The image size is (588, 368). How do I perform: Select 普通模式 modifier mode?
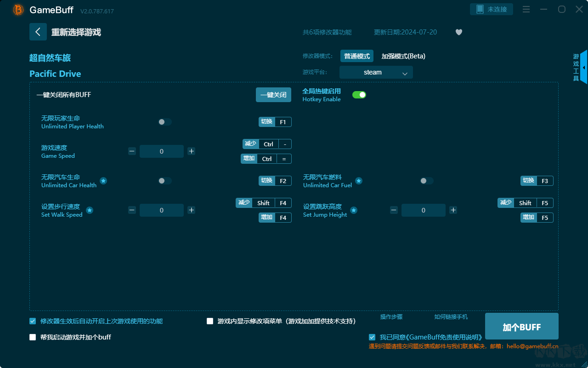tap(357, 56)
